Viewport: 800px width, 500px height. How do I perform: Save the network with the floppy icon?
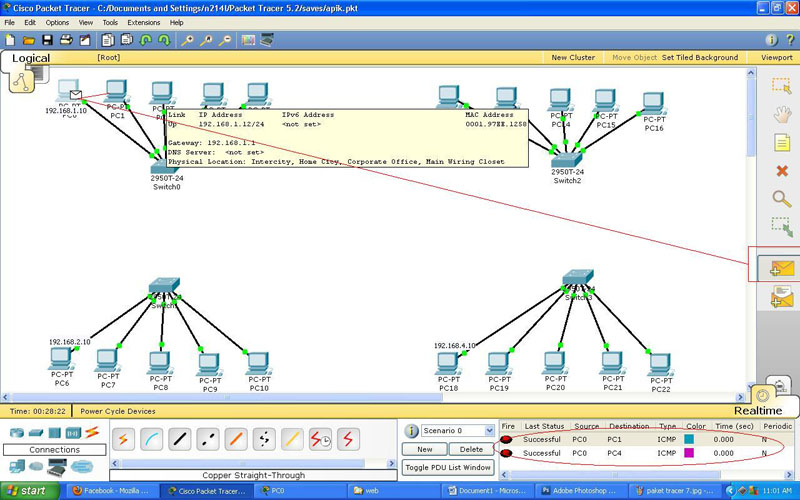47,40
